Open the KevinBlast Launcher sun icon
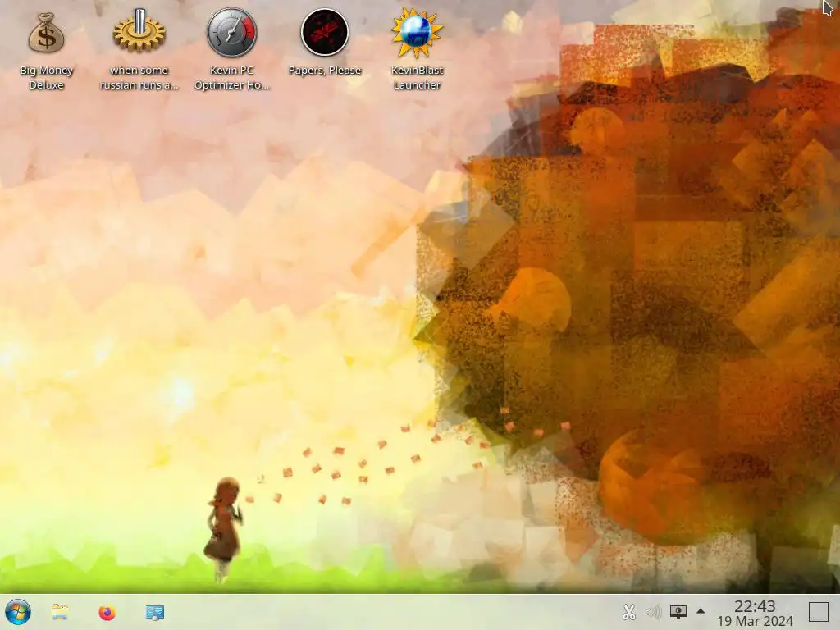This screenshot has width=840, height=630. coord(417,33)
